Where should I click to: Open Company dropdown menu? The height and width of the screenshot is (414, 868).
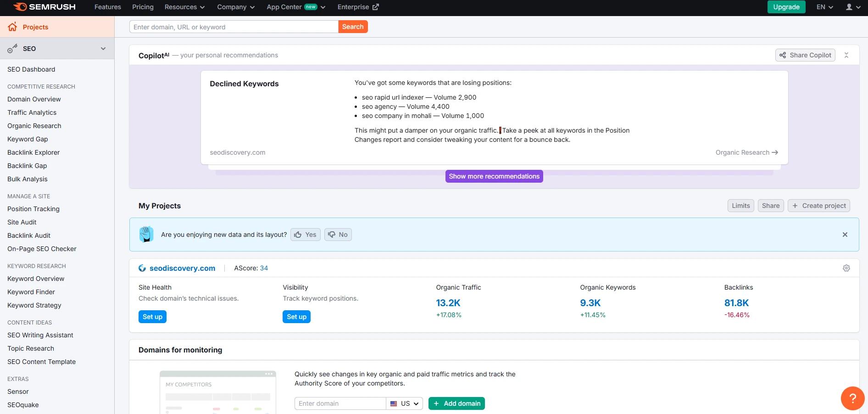[236, 7]
